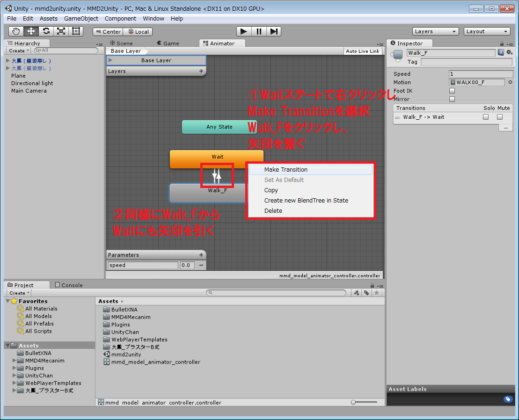The image size is (519, 420).
Task: Enable the Foot IK checkbox
Action: pos(452,91)
